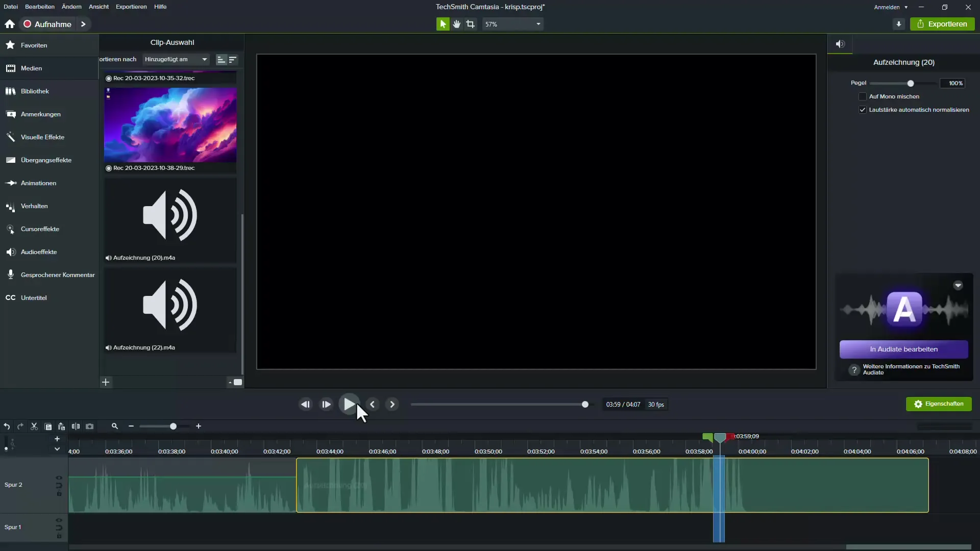Lock the Spur 2 track

pyautogui.click(x=59, y=494)
